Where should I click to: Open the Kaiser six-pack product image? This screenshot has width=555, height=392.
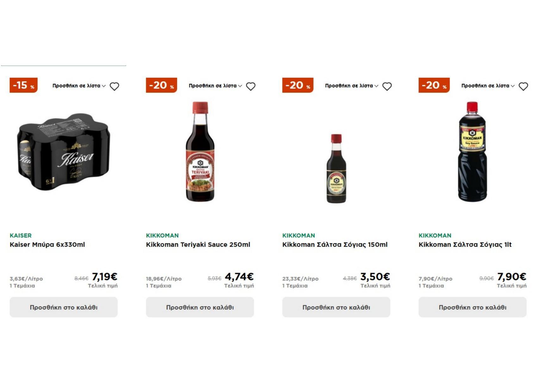64,152
